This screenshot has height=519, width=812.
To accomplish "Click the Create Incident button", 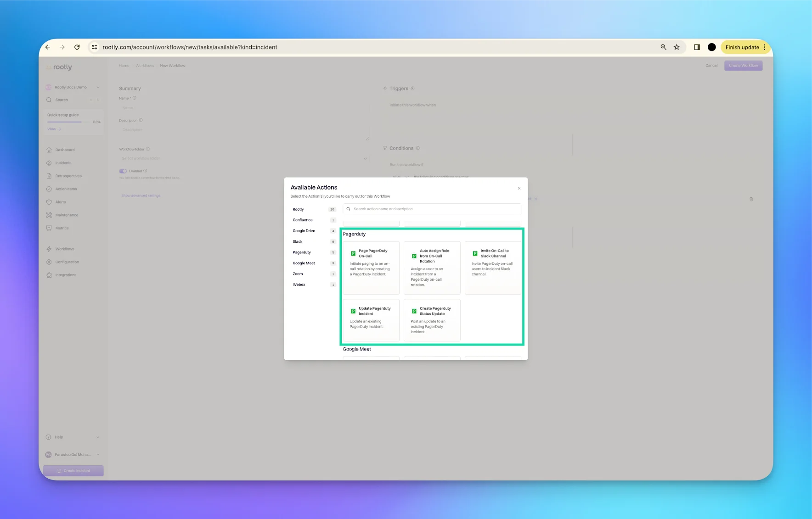I will click(x=73, y=471).
